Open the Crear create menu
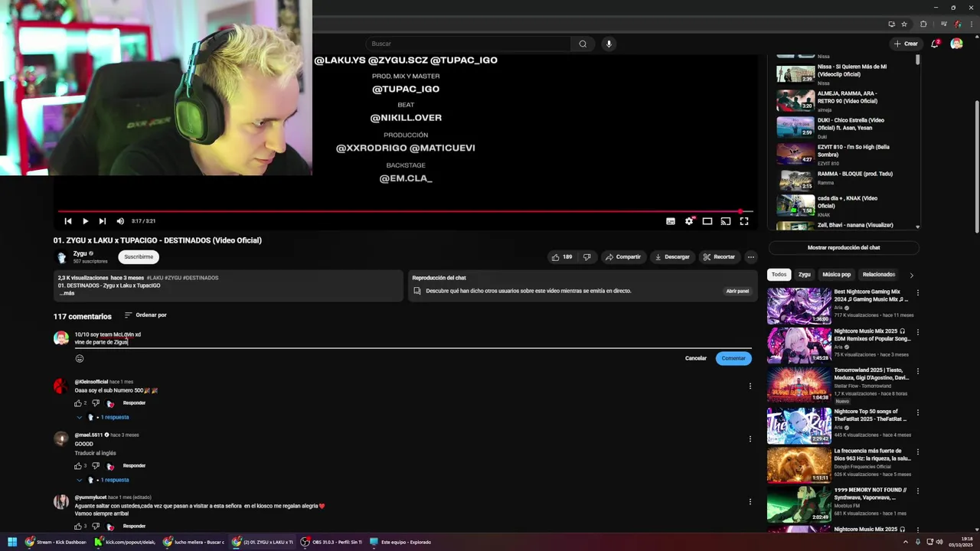This screenshot has height=551, width=980. 906,44
